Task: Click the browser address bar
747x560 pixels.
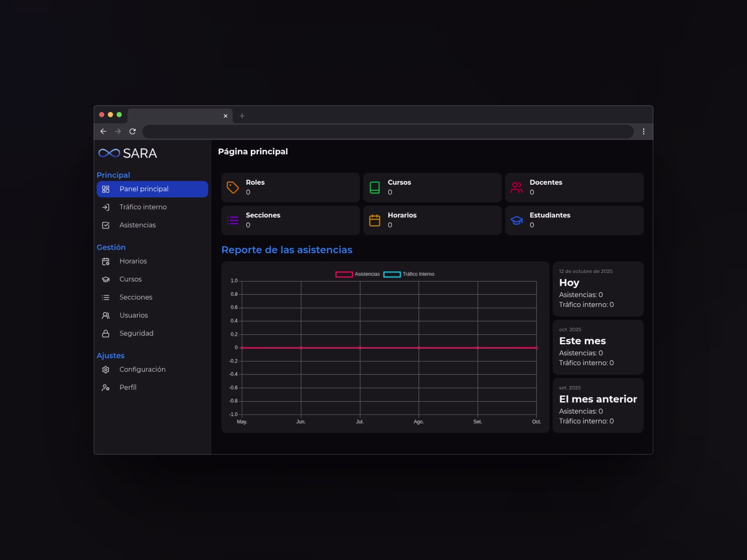Action: tap(388, 131)
